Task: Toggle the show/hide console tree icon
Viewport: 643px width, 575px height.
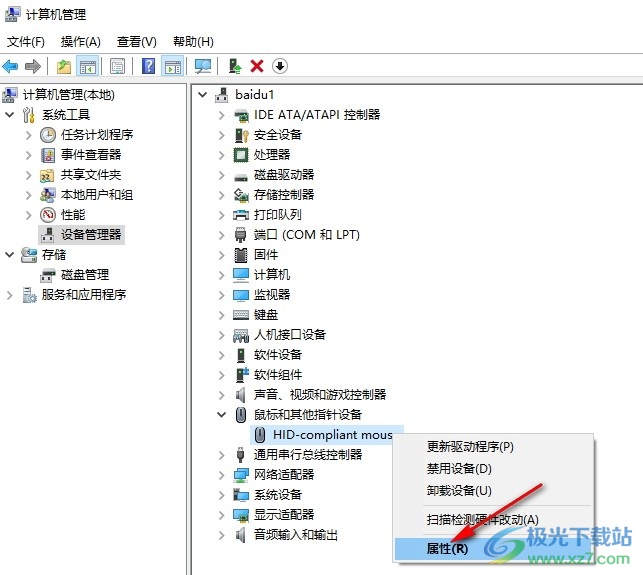Action: coord(88,66)
